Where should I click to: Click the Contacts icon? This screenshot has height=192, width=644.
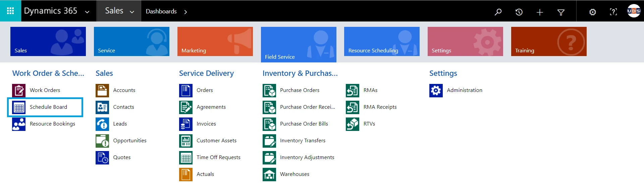(x=102, y=107)
